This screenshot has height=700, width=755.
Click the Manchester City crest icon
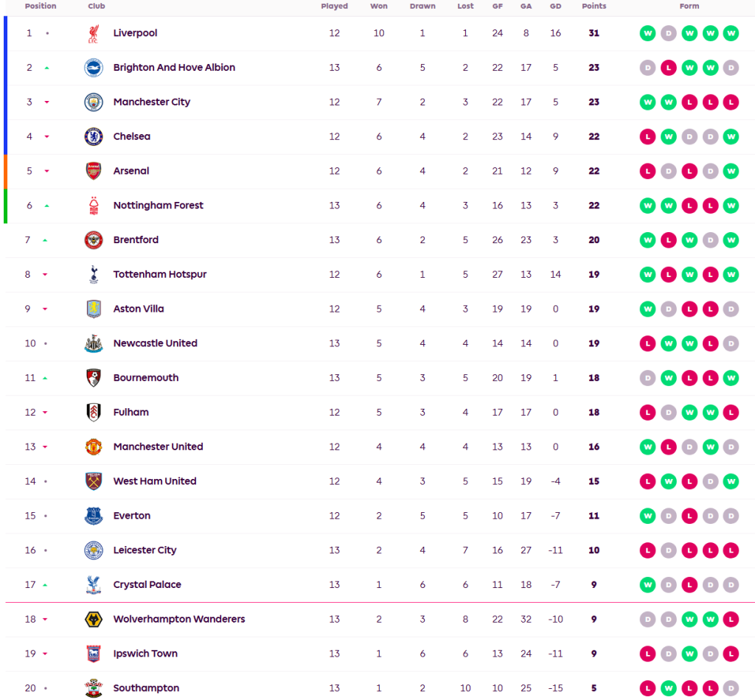[93, 102]
